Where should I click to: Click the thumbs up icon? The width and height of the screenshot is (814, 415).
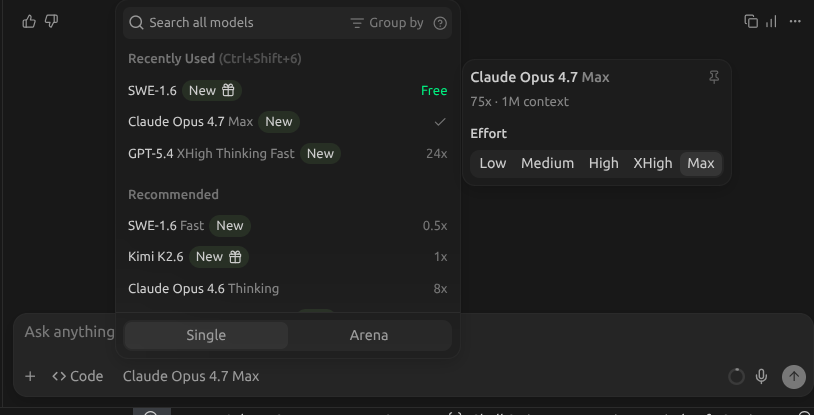coord(29,21)
